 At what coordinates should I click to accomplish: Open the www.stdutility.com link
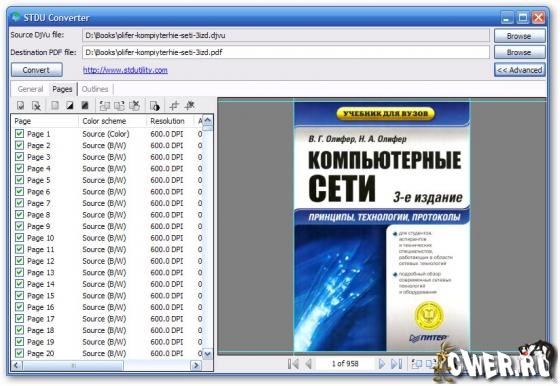[x=125, y=70]
